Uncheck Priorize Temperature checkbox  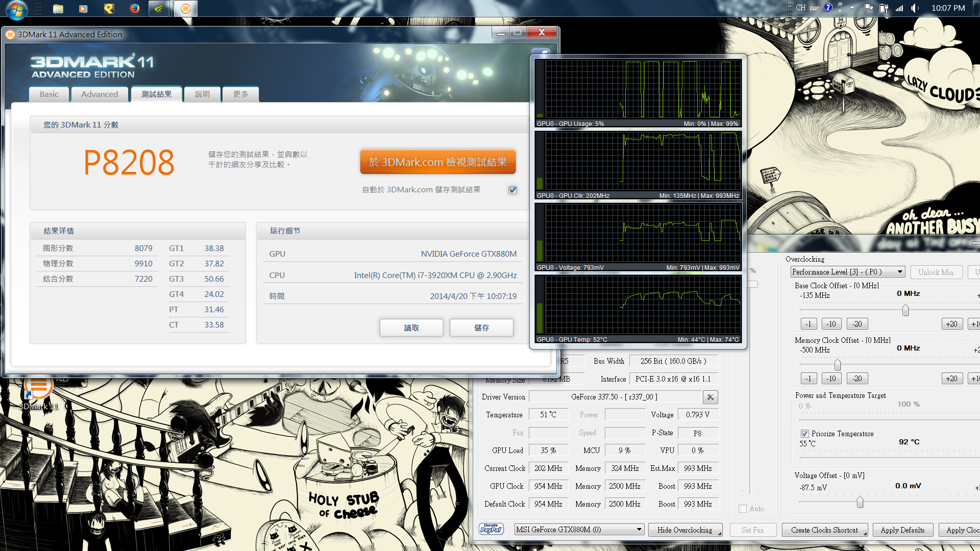(x=805, y=434)
